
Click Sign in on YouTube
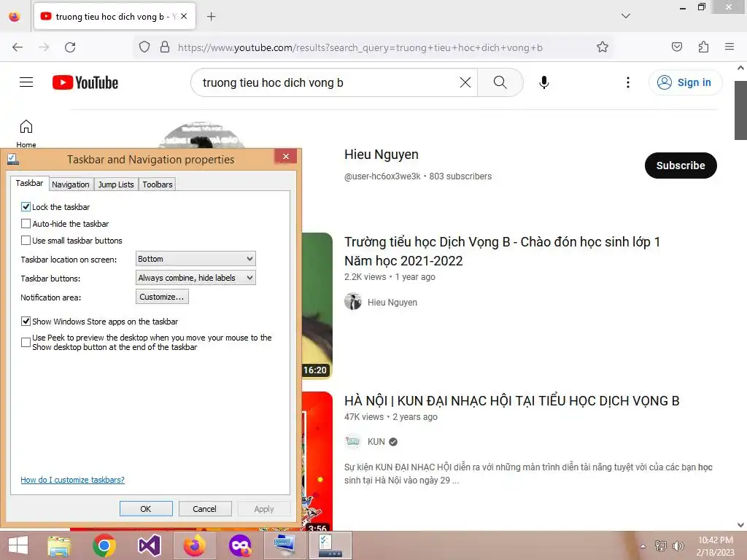(x=685, y=82)
